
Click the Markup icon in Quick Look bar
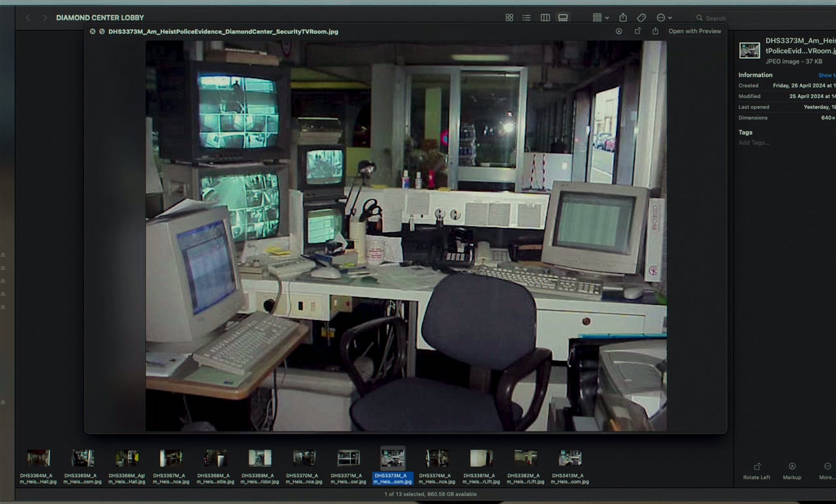coord(619,31)
